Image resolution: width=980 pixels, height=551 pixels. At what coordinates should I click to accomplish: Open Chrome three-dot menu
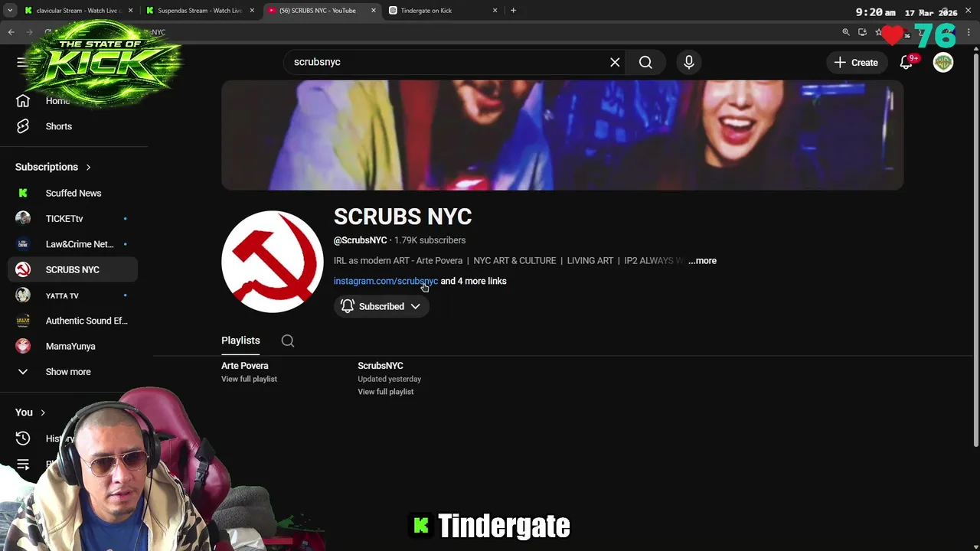tap(969, 32)
